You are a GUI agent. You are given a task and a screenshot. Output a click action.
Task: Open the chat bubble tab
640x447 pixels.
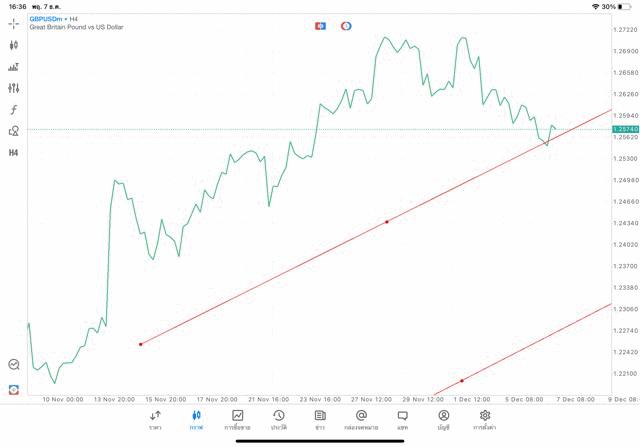403,419
